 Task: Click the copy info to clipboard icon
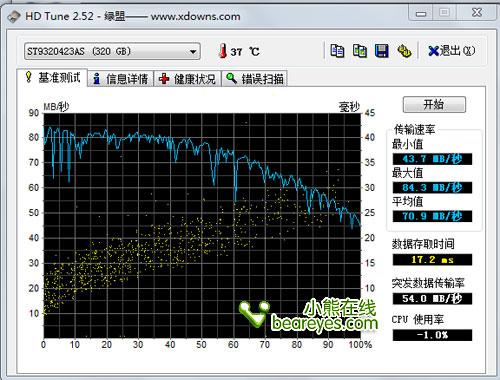coord(337,51)
